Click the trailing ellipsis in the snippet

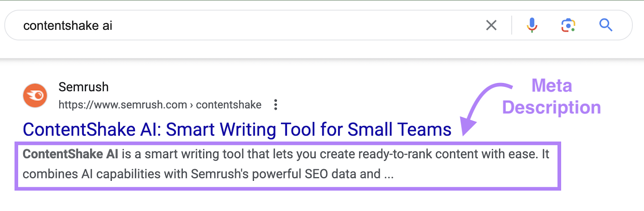coord(388,175)
